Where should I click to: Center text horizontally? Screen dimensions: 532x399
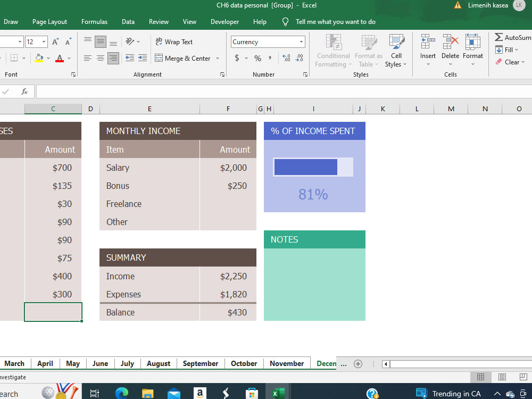(101, 59)
